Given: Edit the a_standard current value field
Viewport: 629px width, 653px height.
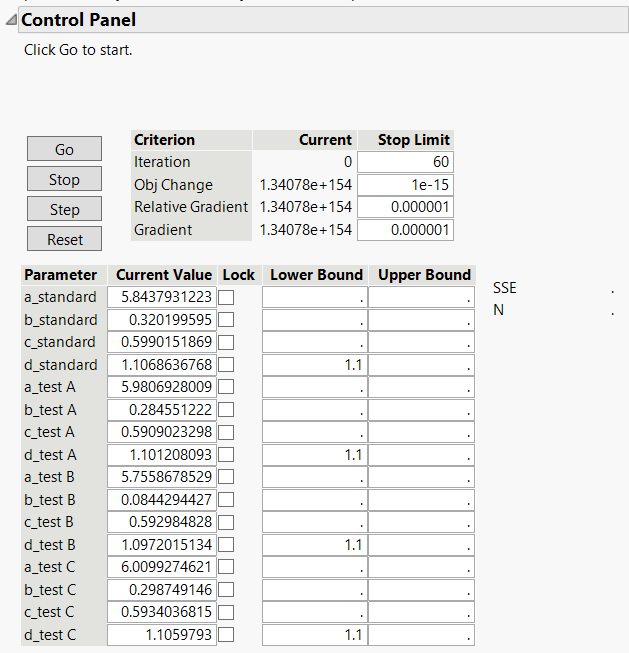Looking at the screenshot, I should (162, 297).
